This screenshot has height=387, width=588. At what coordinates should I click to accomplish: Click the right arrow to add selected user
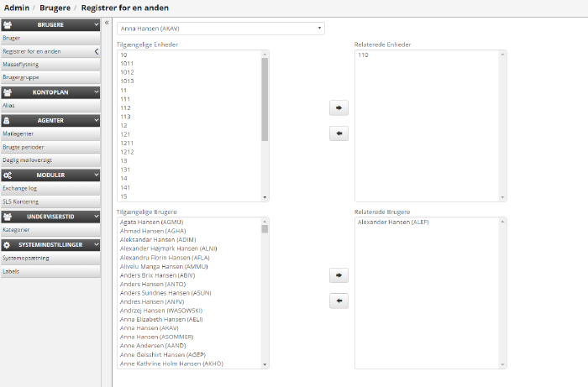pos(339,275)
